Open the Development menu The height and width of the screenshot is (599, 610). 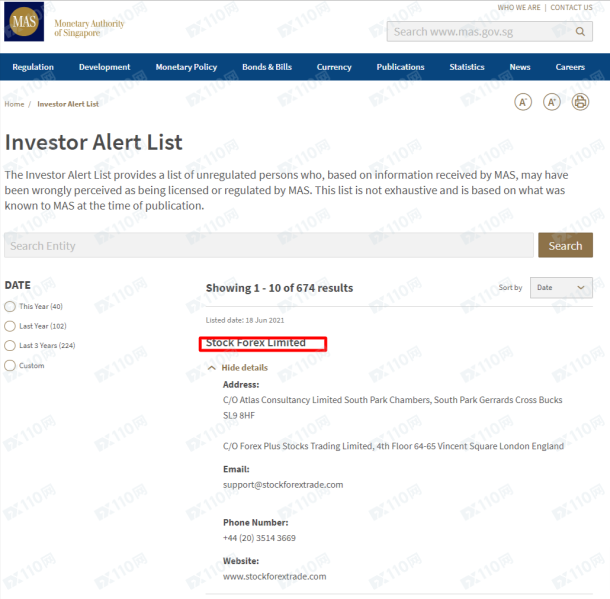tap(104, 67)
